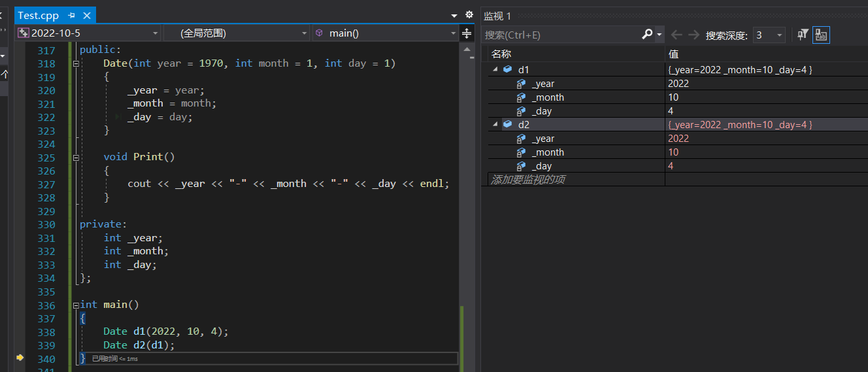Click d1's _year field icon

pyautogui.click(x=521, y=84)
